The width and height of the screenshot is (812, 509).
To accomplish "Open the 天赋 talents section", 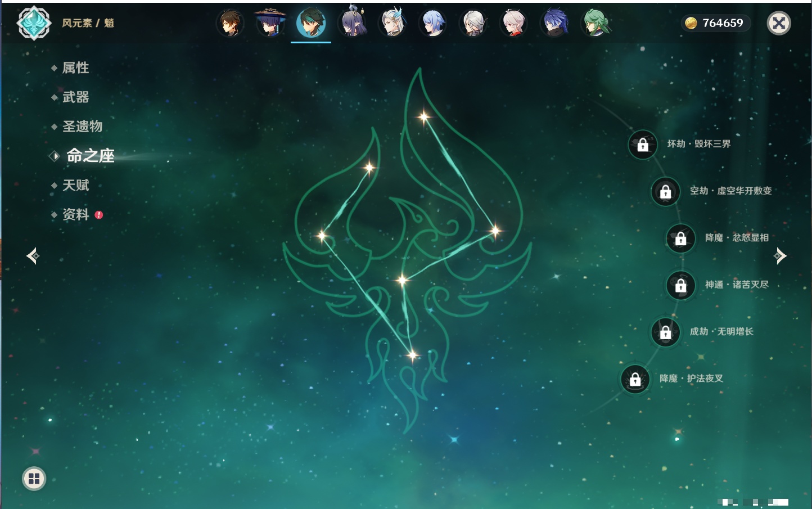I will click(75, 185).
